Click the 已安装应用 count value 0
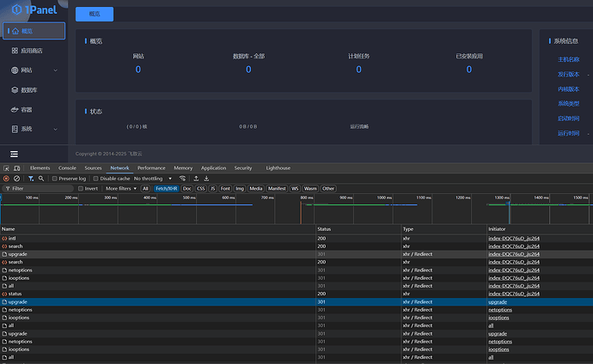 (x=469, y=70)
